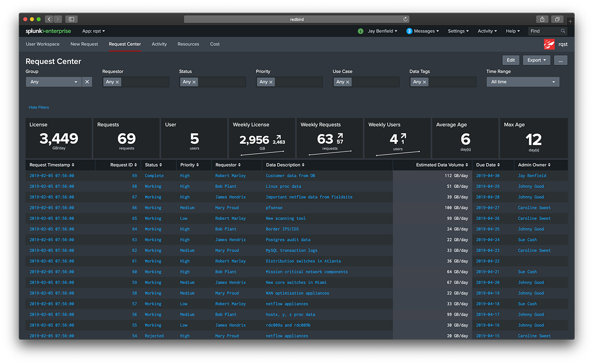The height and width of the screenshot is (364, 593).
Task: Sort by Status column header
Action: coord(153,165)
